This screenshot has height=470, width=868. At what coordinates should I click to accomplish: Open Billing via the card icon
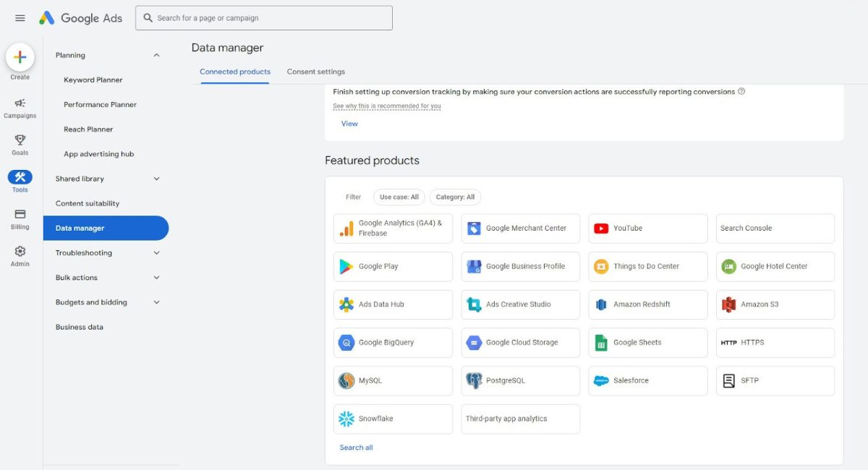(20, 214)
